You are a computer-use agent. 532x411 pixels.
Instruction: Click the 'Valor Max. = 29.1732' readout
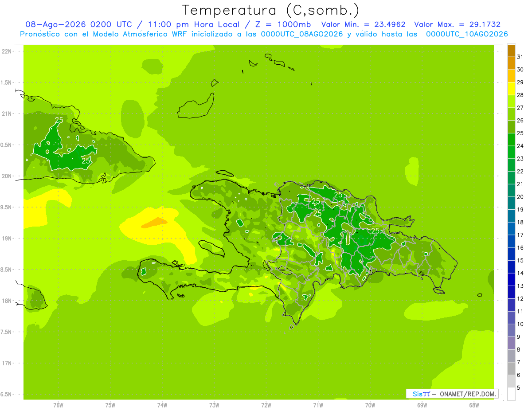pyautogui.click(x=457, y=24)
